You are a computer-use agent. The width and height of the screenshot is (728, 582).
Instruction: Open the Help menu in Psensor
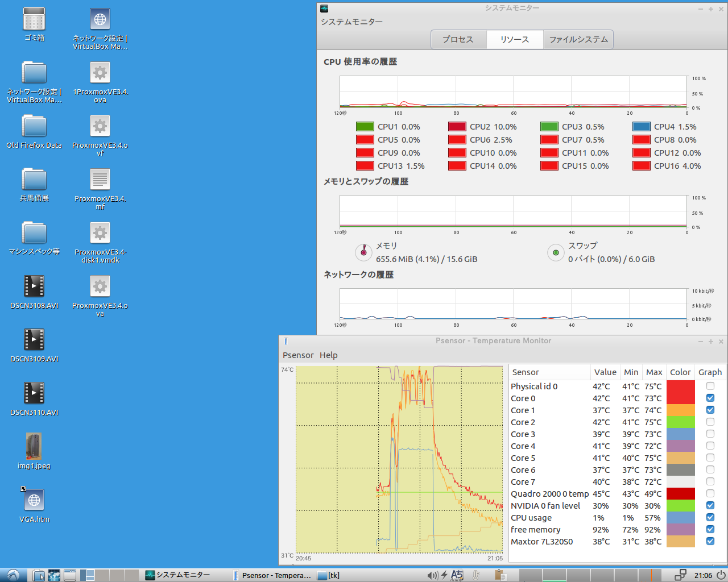[328, 355]
